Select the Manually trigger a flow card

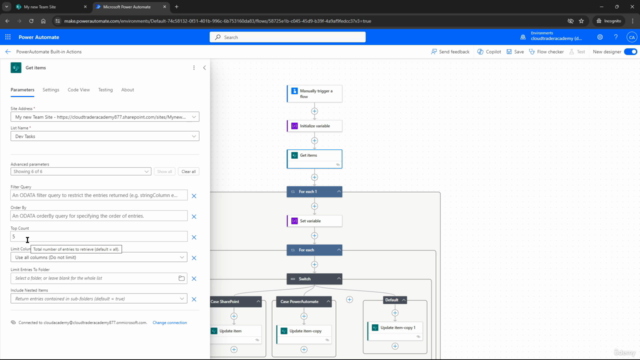coord(314,93)
